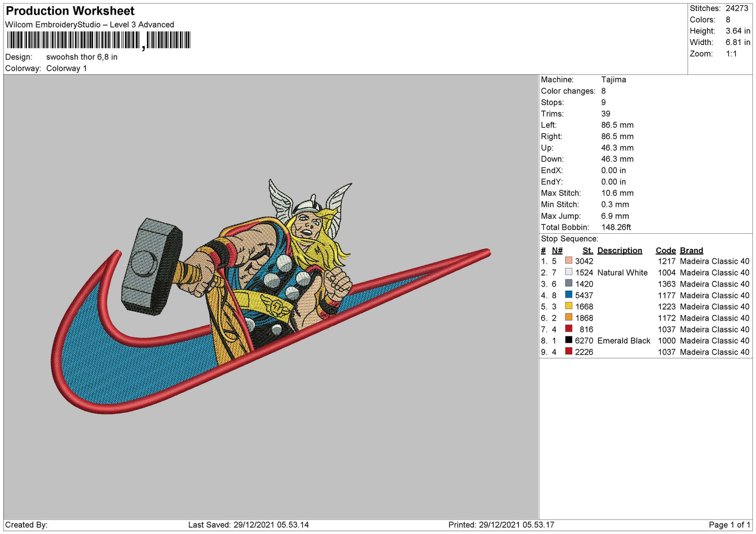Click the Production Worksheet title

coord(70,11)
